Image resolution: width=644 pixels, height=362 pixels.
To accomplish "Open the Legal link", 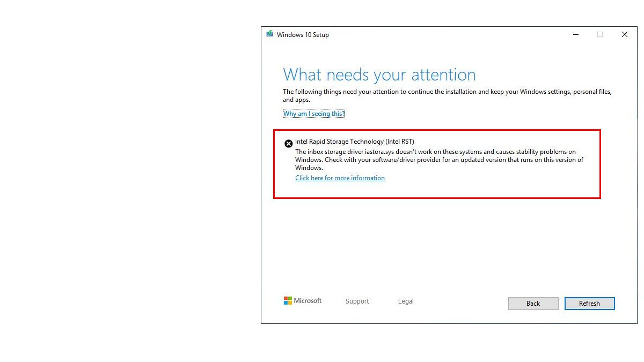I will 406,301.
